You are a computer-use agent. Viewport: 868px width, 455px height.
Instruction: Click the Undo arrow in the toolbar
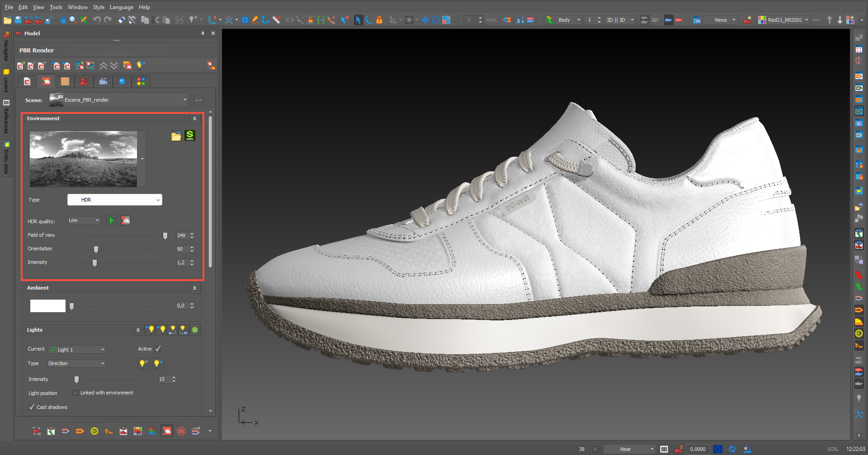(97, 20)
